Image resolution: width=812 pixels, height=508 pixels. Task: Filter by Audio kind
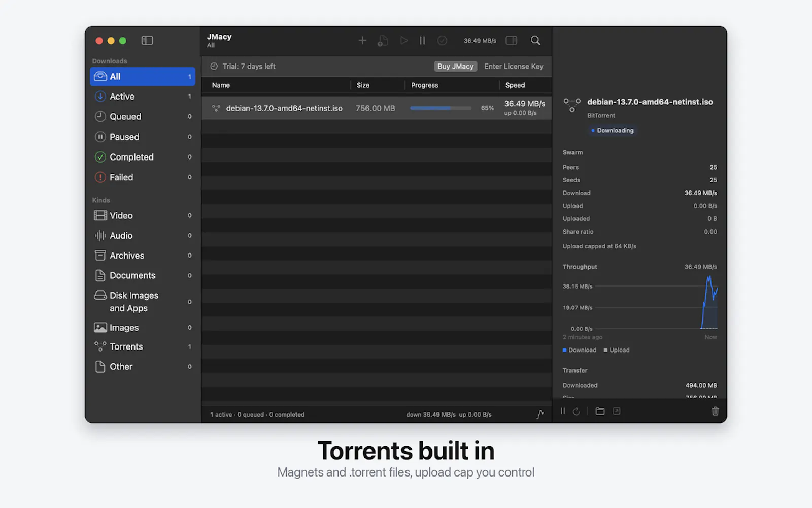pyautogui.click(x=143, y=236)
